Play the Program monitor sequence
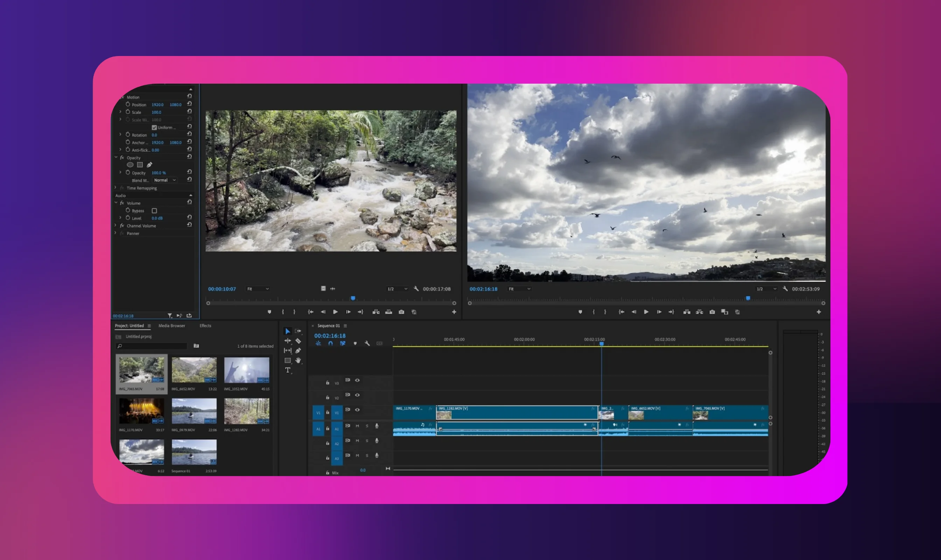 646,312
